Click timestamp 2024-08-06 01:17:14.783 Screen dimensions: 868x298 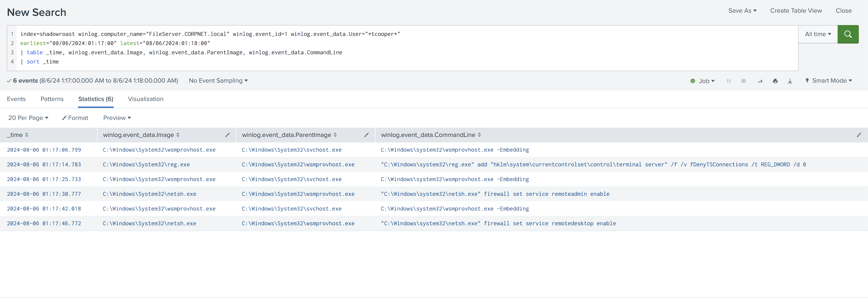pos(44,165)
